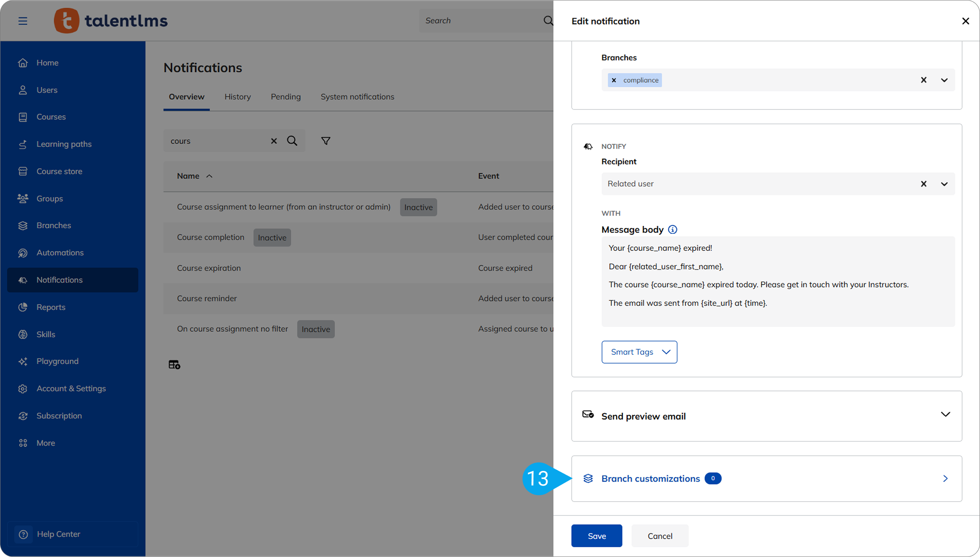Open Groups in the sidebar

click(x=72, y=198)
